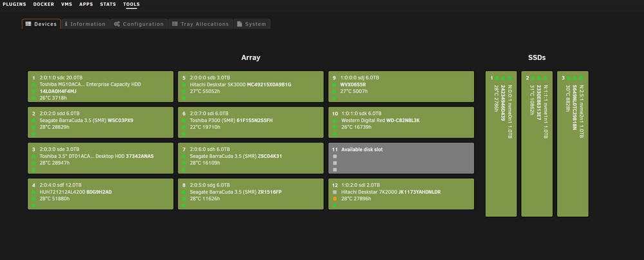Go to the VMS page
644x260 pixels.
pos(67,4)
